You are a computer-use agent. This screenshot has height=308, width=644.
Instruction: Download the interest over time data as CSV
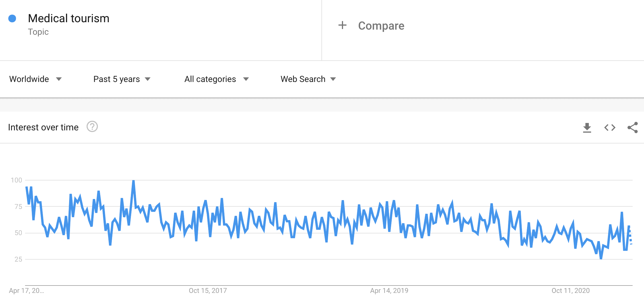[x=587, y=127]
